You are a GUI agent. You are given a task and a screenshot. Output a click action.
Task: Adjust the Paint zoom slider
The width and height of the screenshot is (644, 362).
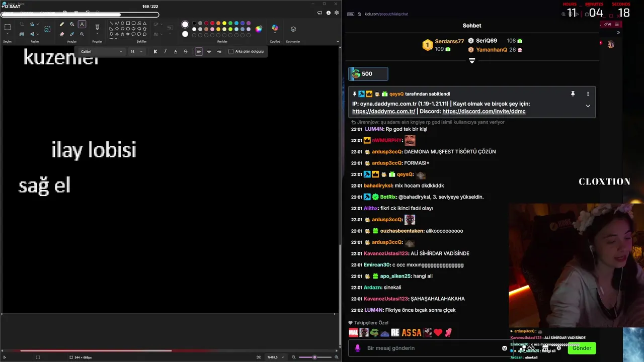(314, 357)
